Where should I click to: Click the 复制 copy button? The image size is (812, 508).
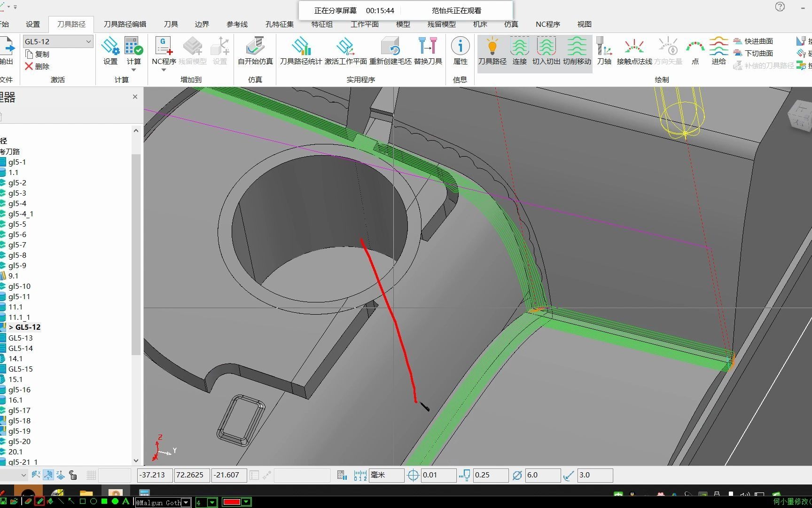(38, 54)
